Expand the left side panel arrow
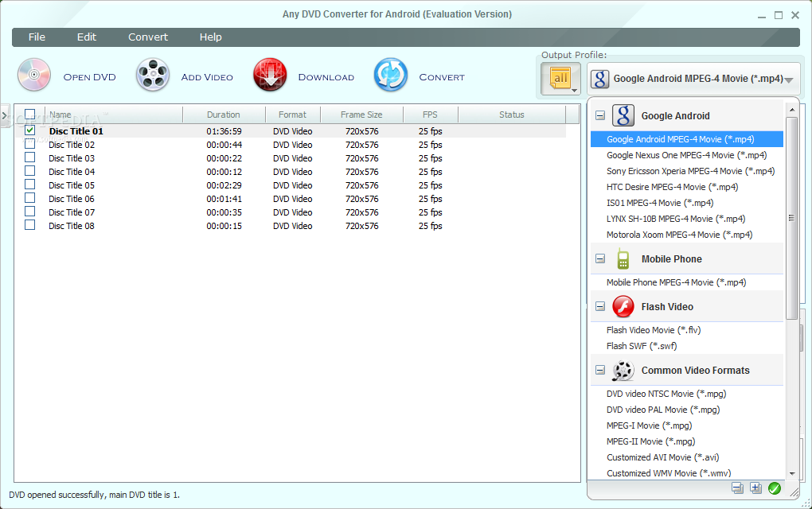812x509 pixels. click(x=4, y=116)
